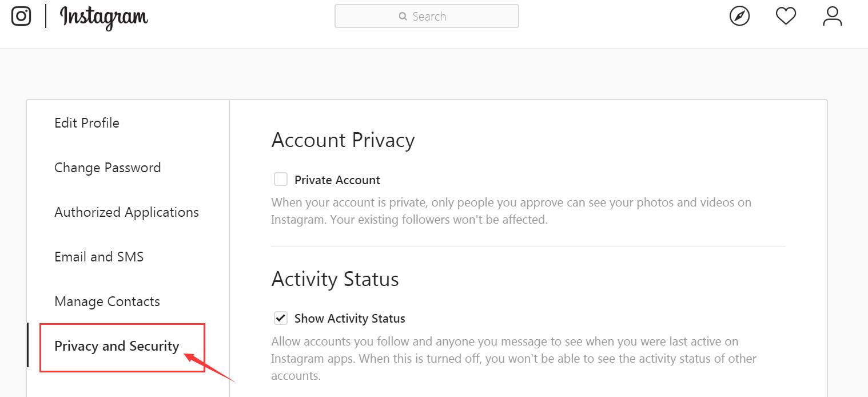Image resolution: width=868 pixels, height=397 pixels.
Task: Open Authorized Applications settings
Action: pyautogui.click(x=126, y=212)
